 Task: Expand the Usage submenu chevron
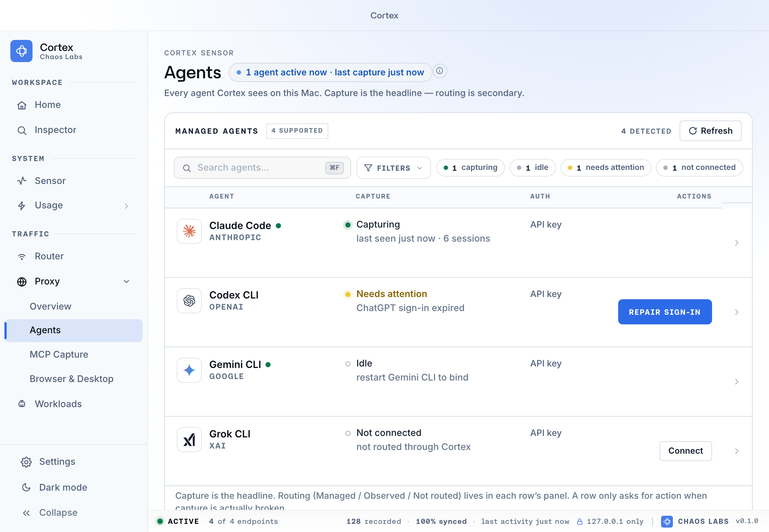(x=126, y=206)
